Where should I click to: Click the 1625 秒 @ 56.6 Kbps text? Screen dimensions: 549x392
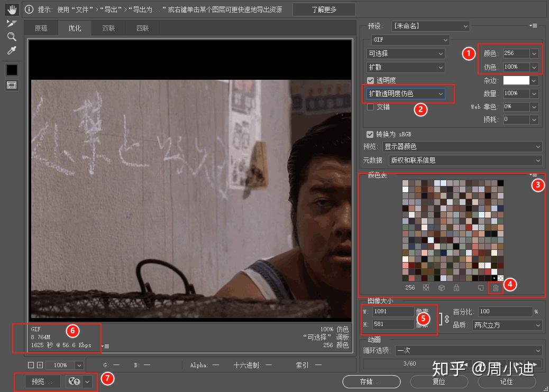coord(61,345)
